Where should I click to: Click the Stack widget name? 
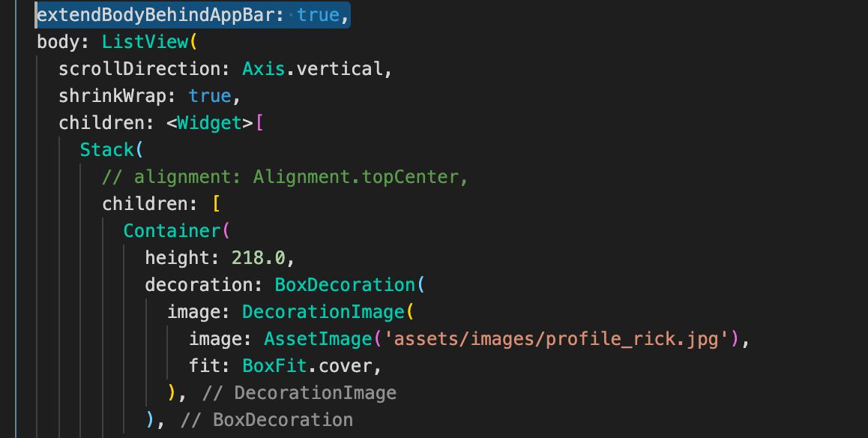click(x=106, y=150)
